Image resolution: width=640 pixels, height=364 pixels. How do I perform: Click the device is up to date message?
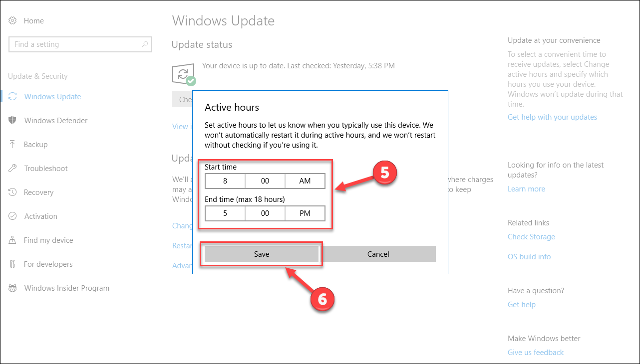pos(299,65)
